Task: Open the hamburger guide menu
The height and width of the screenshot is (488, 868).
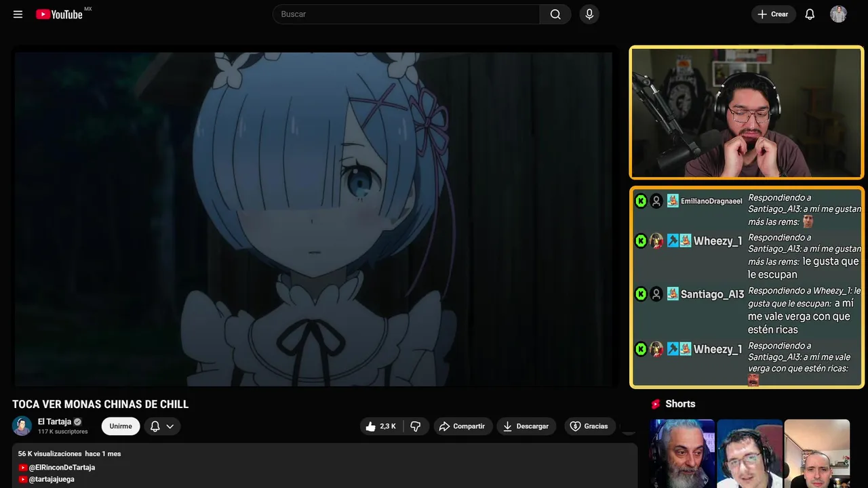Action: coord(18,14)
